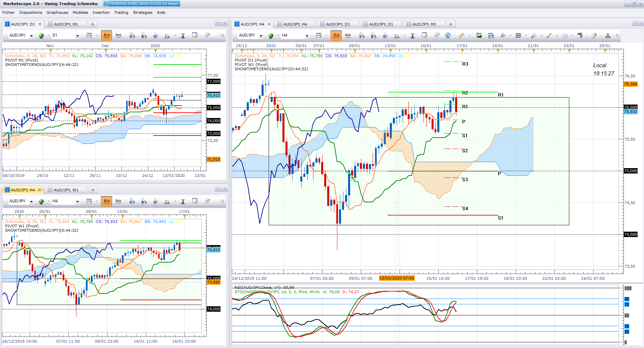Click the eye view icon in main chart toolbar
The width and height of the screenshot is (644, 348).
point(437,35)
